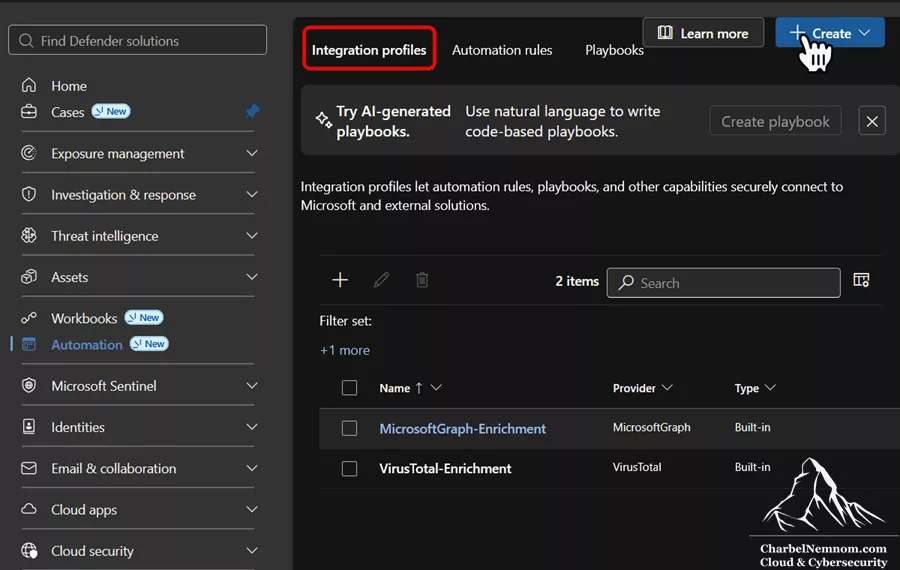900x570 pixels.
Task: Show +1 more filters link
Action: pyautogui.click(x=345, y=350)
